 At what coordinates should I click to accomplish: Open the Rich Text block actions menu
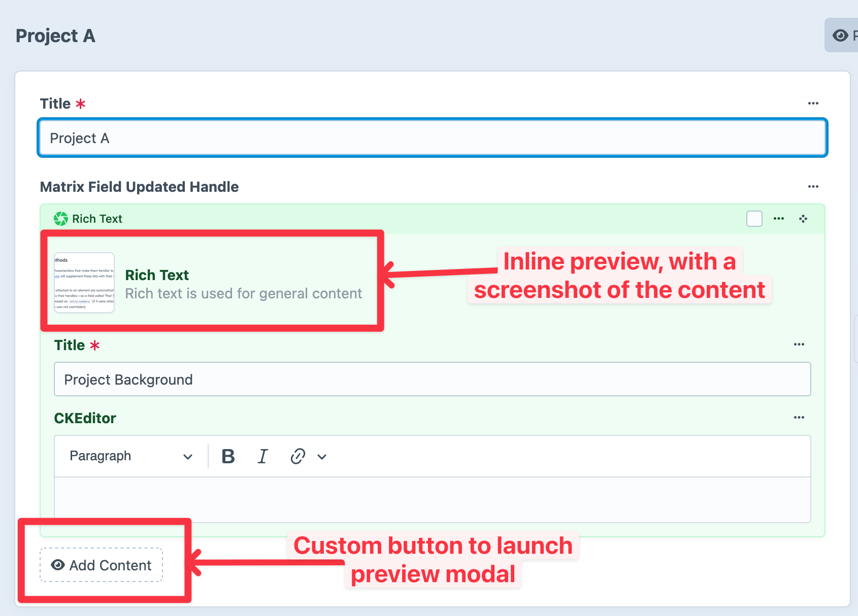(x=779, y=219)
